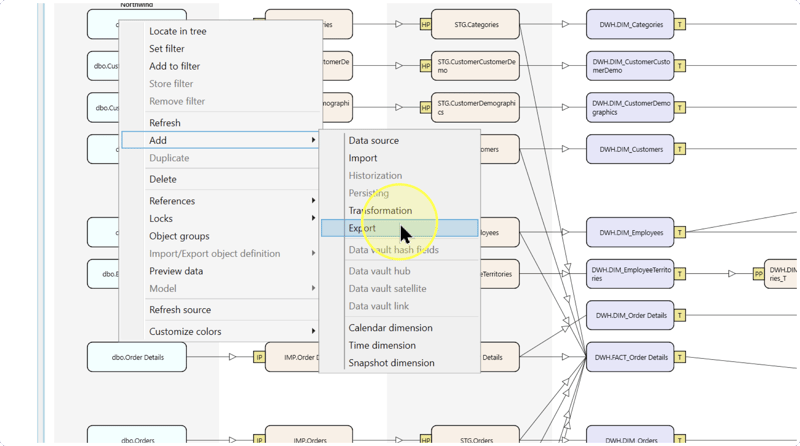Screen dimensions: 800x446
Task: Expand the Add submenu arrow
Action: pos(313,140)
